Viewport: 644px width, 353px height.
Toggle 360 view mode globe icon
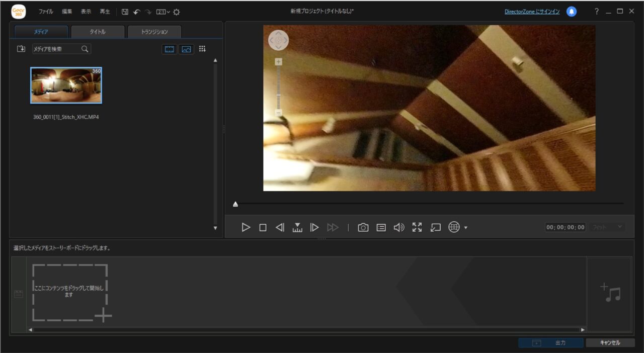(454, 227)
